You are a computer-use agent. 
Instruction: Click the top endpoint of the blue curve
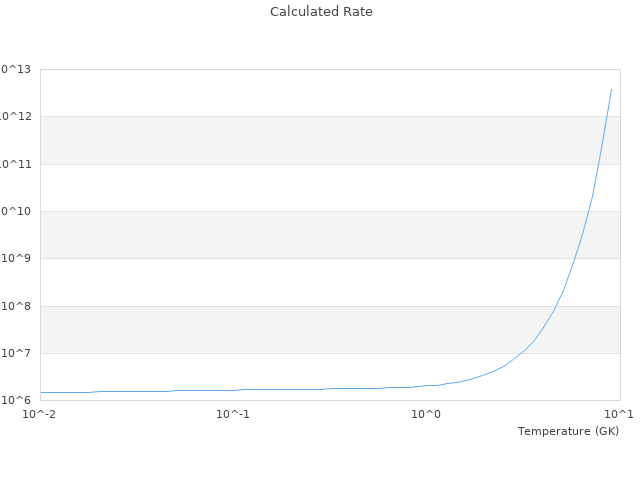tap(611, 89)
